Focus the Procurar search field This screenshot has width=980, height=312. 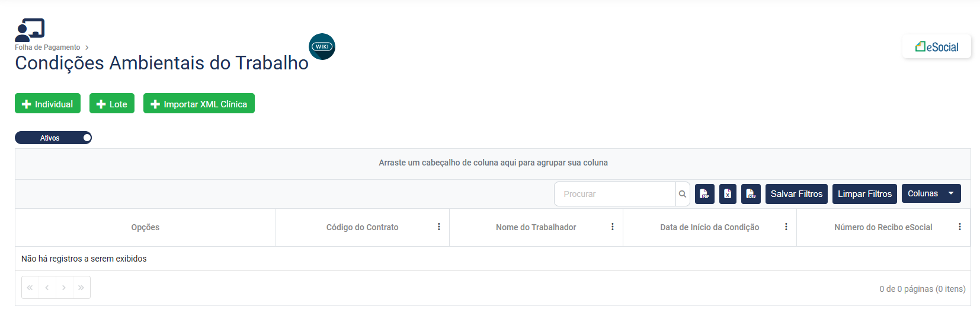[615, 194]
